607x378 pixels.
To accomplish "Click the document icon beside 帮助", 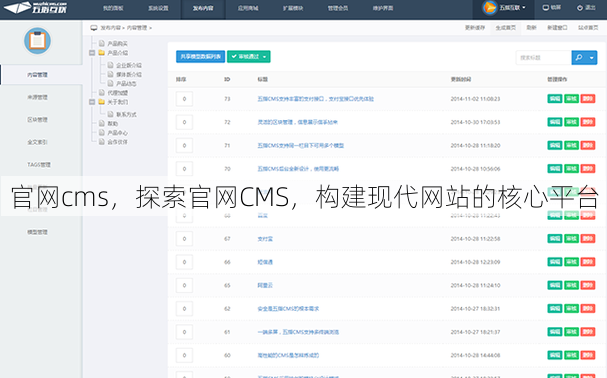I will tap(101, 123).
